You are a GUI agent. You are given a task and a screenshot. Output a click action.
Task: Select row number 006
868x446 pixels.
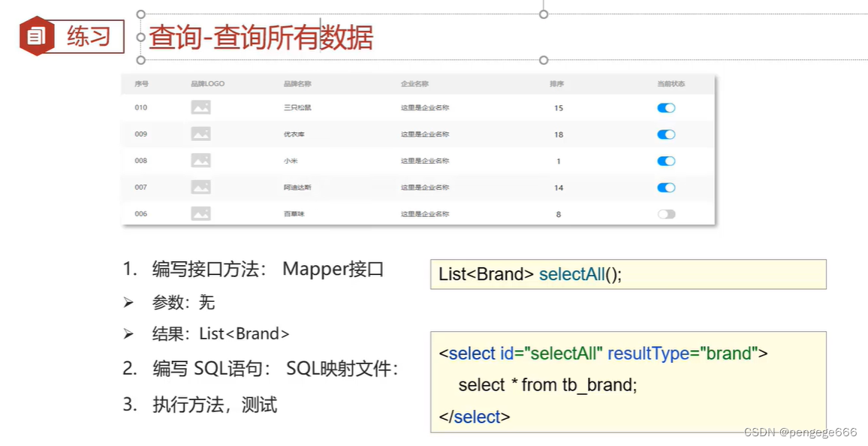[x=140, y=213]
